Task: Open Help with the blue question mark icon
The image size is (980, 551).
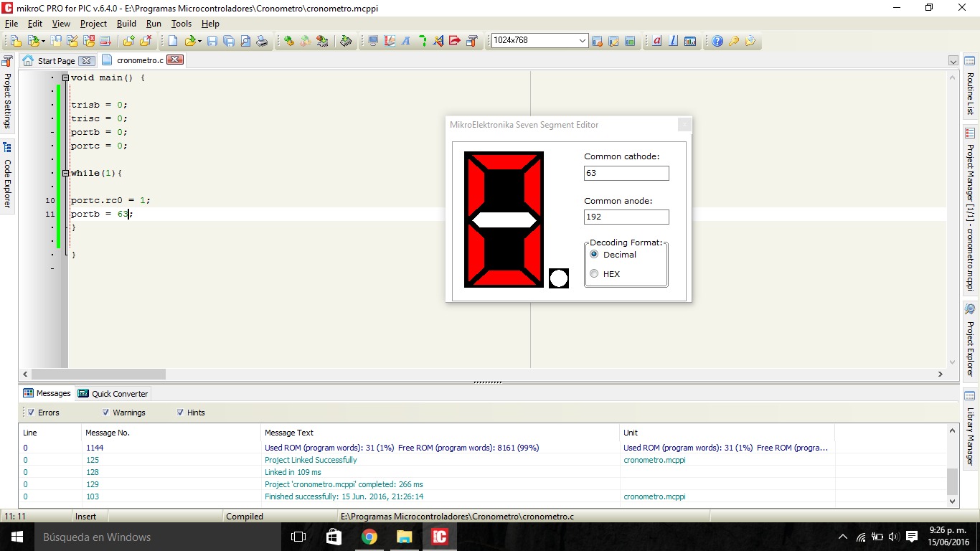Action: [x=717, y=41]
